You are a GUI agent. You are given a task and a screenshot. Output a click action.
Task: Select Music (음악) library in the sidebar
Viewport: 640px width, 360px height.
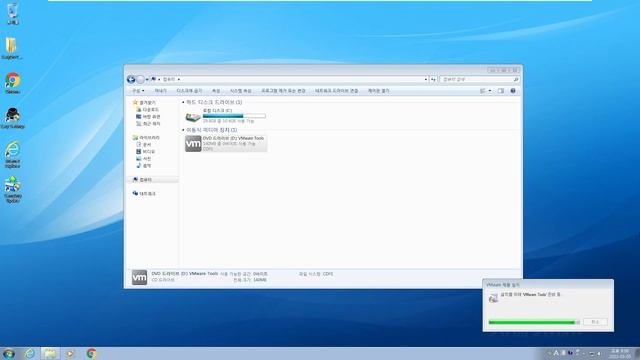(x=144, y=165)
